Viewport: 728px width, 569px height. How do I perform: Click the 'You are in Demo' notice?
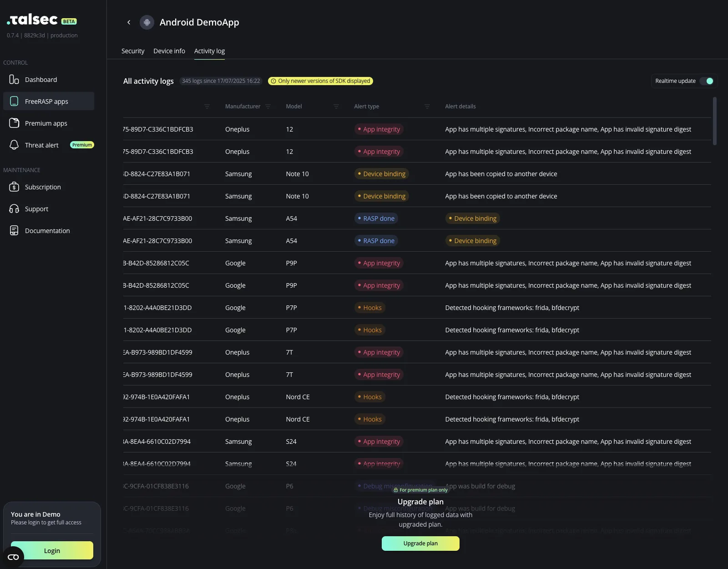pos(35,514)
